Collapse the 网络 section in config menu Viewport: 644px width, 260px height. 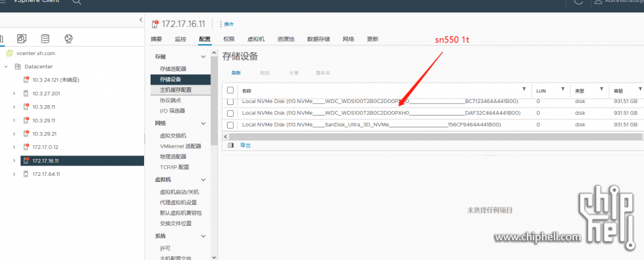click(x=203, y=123)
